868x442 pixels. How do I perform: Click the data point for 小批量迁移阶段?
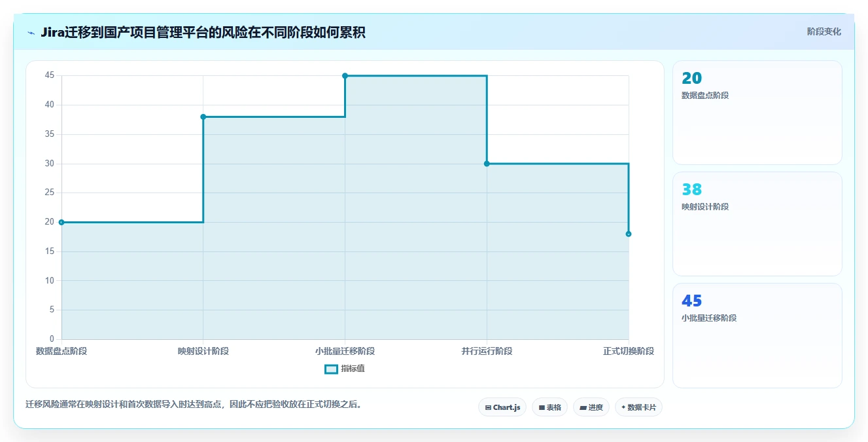[x=345, y=76]
